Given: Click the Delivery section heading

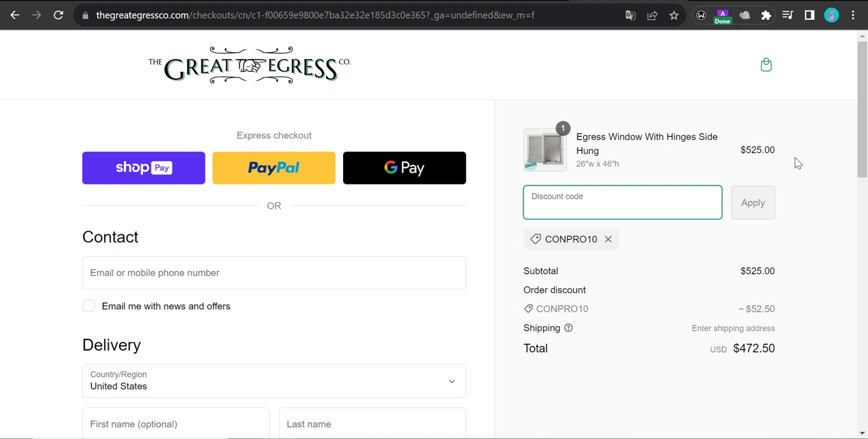Looking at the screenshot, I should tap(112, 345).
